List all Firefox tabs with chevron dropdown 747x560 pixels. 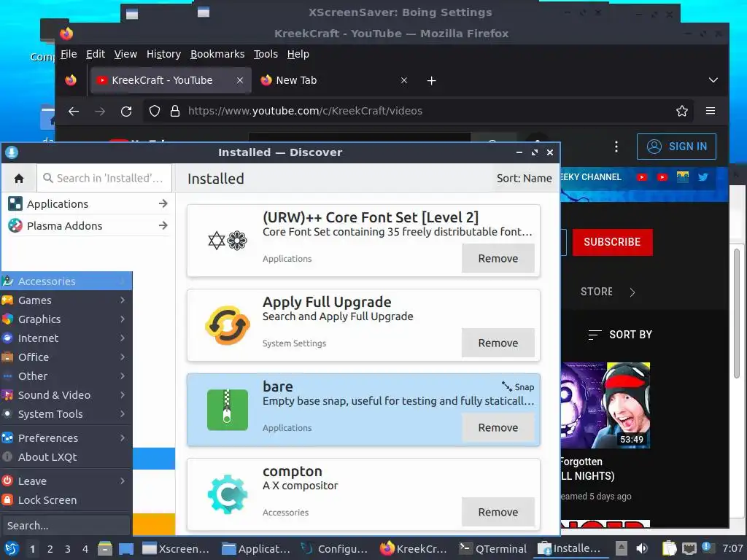[x=713, y=80]
